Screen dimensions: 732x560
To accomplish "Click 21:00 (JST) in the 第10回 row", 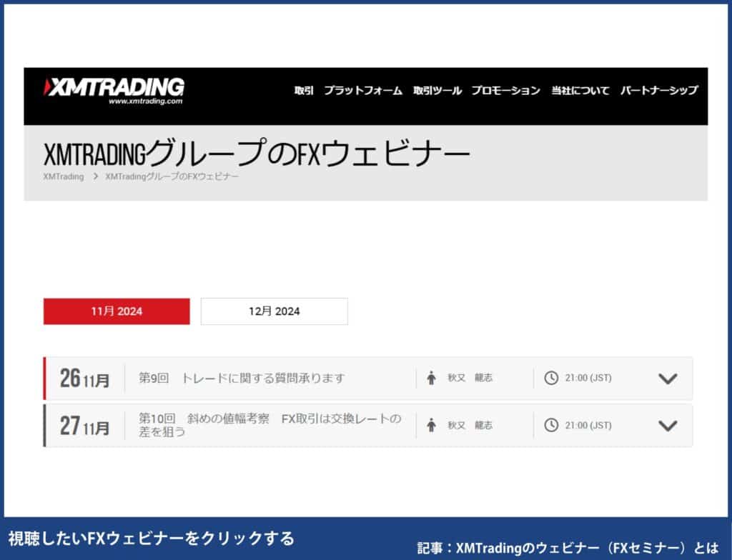I will click(588, 425).
